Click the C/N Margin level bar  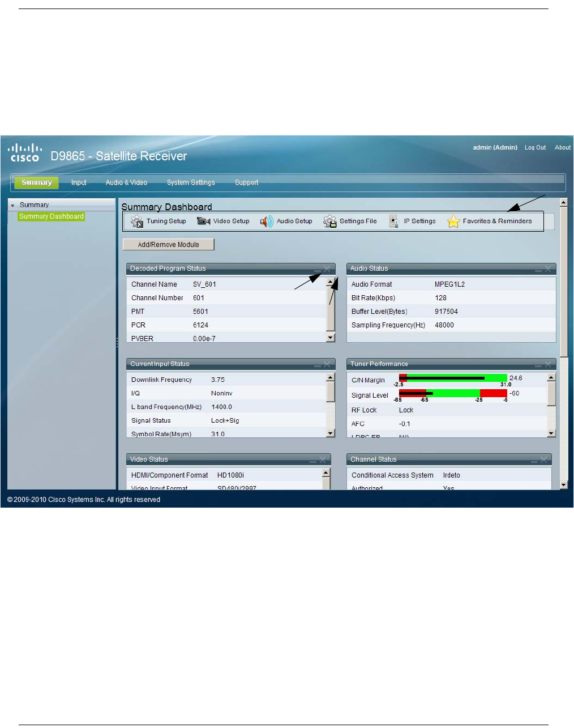pyautogui.click(x=453, y=378)
